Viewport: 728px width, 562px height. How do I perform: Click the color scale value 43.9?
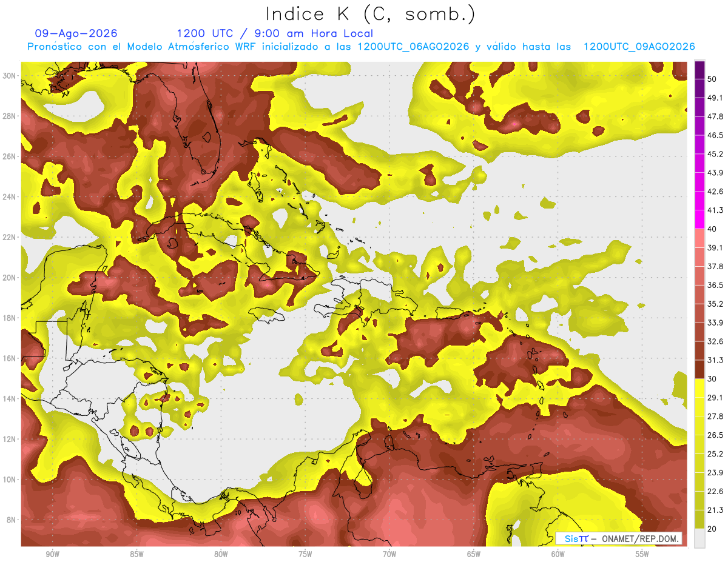[x=715, y=173]
